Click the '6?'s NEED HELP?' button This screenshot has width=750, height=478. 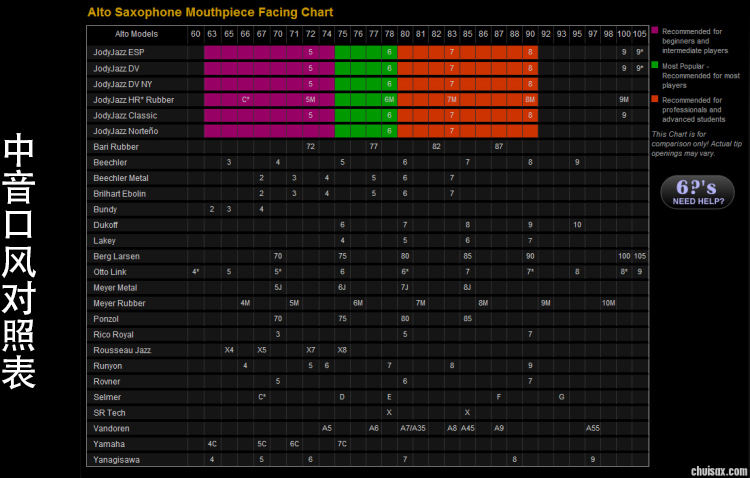pyautogui.click(x=697, y=192)
